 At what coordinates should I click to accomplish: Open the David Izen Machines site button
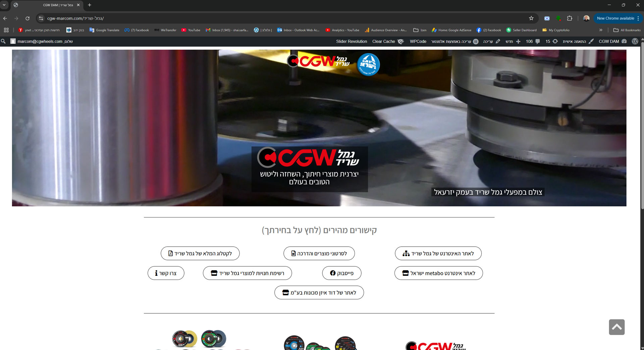pyautogui.click(x=319, y=293)
